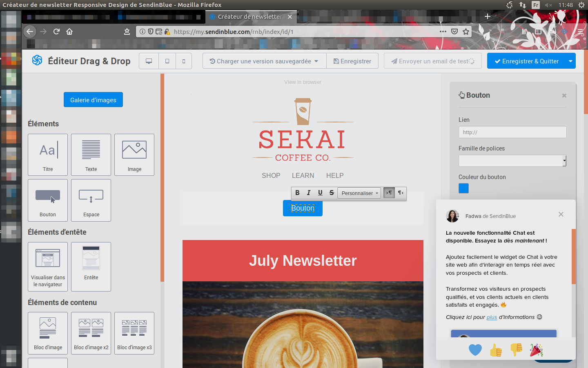Expand Enregistrer & Quitter arrow menu

(570, 61)
